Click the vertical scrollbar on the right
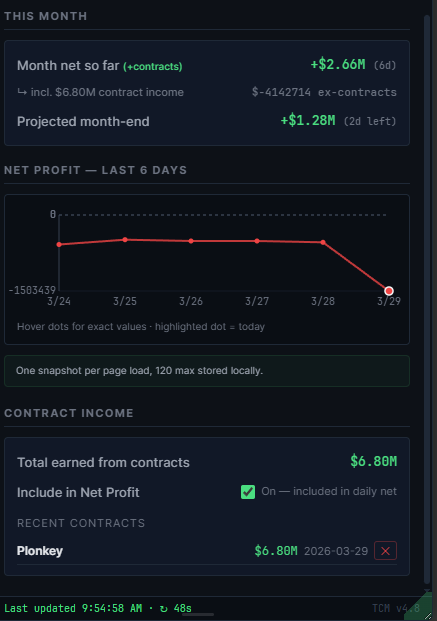This screenshot has height=621, width=437. click(427, 299)
